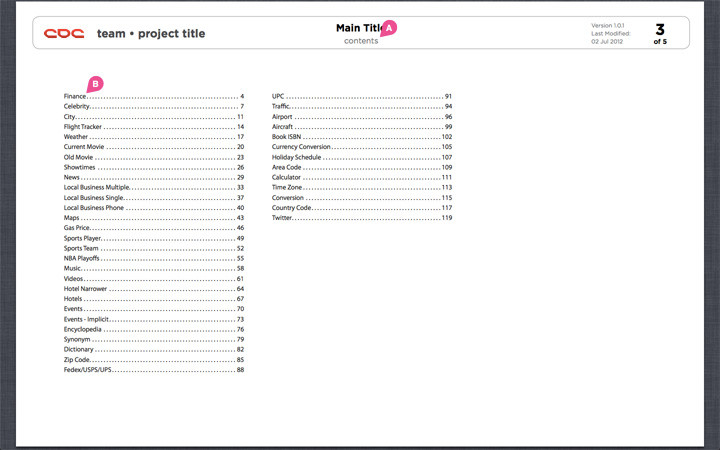Go to the Weather section entry
The image size is (720, 450).
tap(154, 137)
